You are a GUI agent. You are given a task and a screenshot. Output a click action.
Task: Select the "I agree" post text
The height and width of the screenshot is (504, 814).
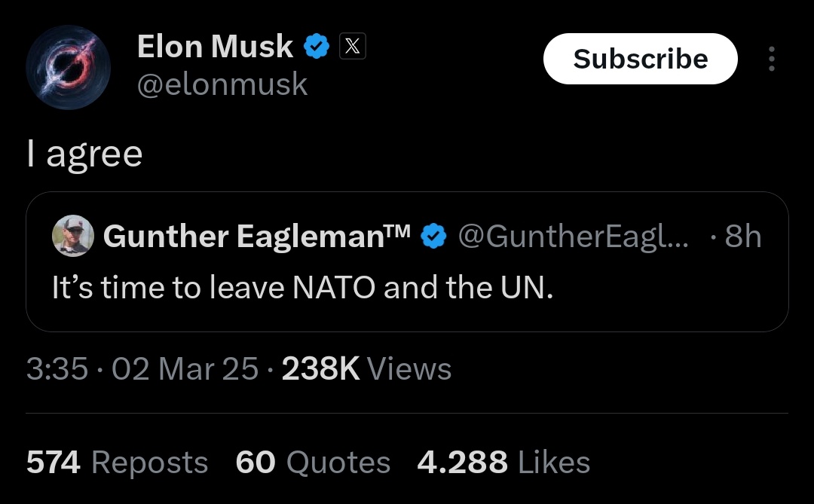(x=84, y=154)
